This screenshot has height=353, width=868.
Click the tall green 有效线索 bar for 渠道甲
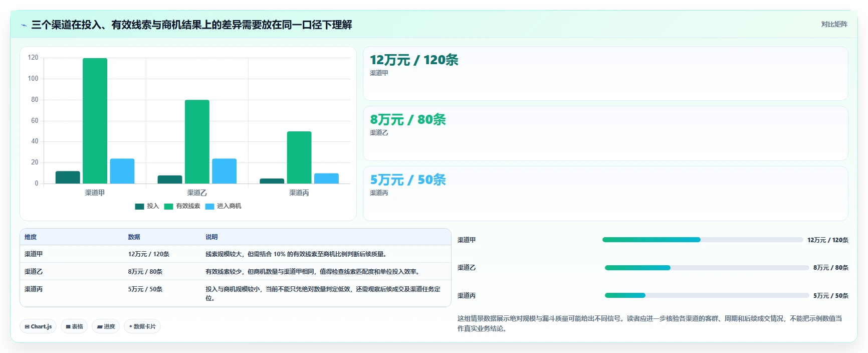(95, 121)
